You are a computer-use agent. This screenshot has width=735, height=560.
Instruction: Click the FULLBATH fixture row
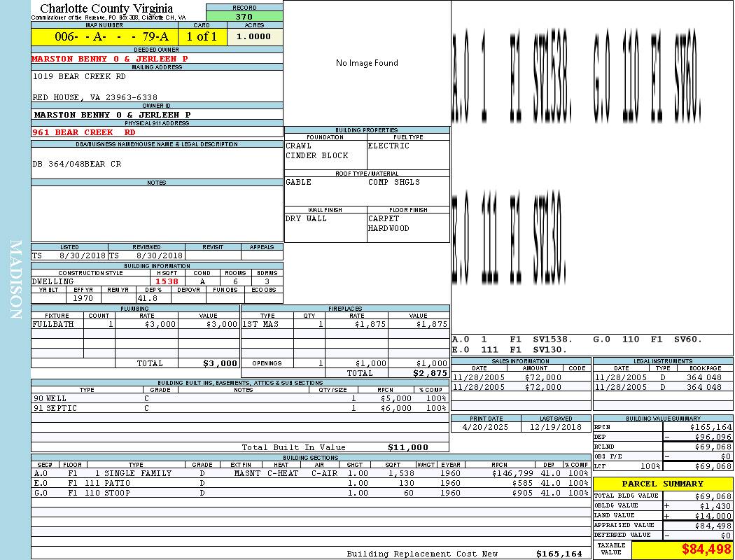point(136,324)
